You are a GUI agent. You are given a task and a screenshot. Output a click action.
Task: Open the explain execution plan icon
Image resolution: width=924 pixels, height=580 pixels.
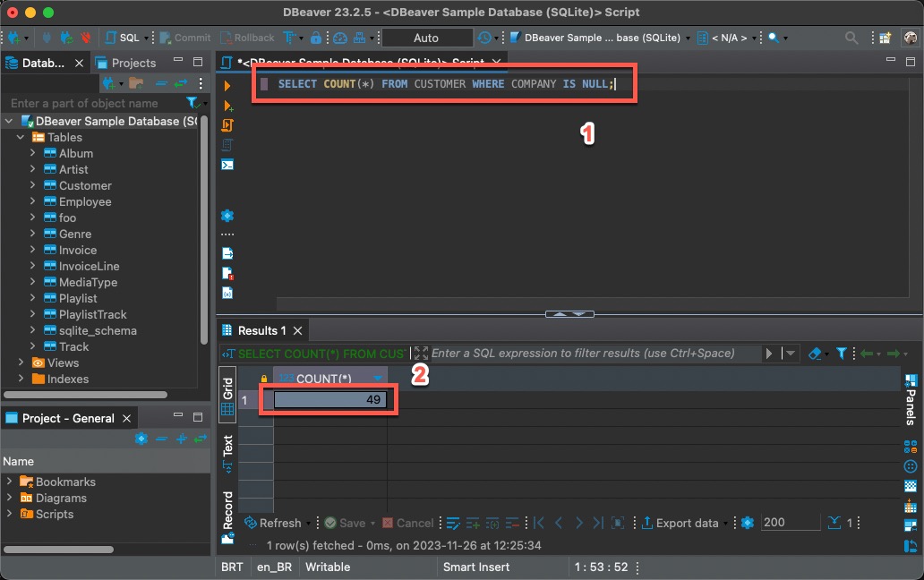227,145
